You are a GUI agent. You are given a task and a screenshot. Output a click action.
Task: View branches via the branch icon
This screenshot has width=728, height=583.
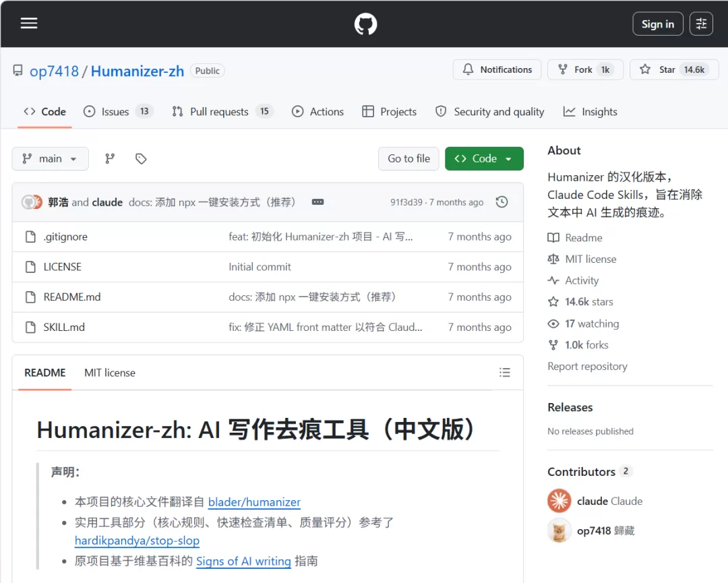click(x=110, y=159)
